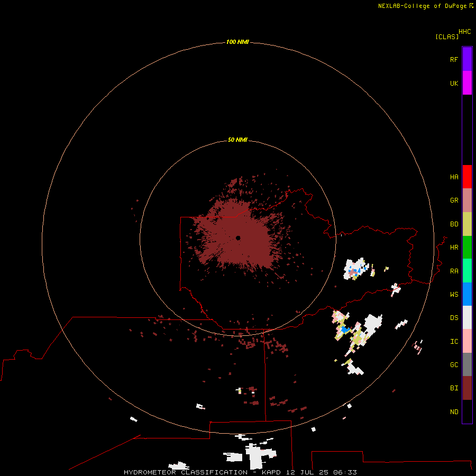The image size is (476, 476).
Task: Click the RF purple legend swatch
Action: click(x=467, y=59)
